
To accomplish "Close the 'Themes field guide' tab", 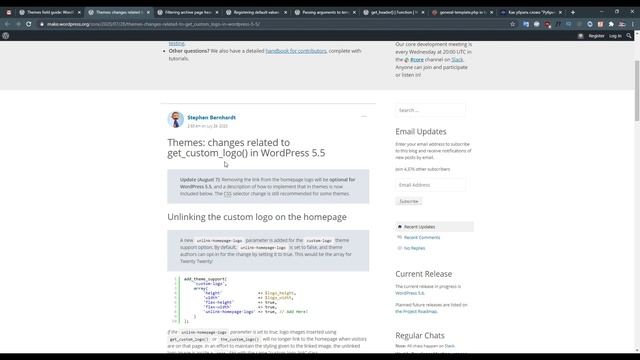I will [x=79, y=12].
